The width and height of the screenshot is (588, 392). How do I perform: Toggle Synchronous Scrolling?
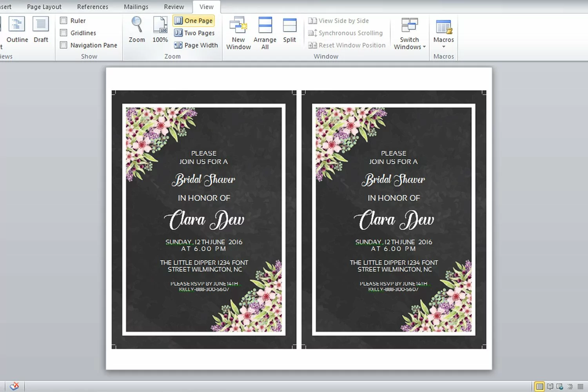pyautogui.click(x=345, y=33)
